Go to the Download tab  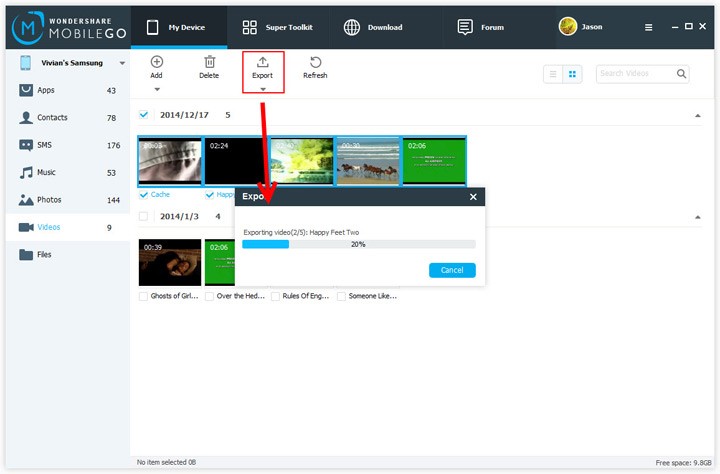372,27
